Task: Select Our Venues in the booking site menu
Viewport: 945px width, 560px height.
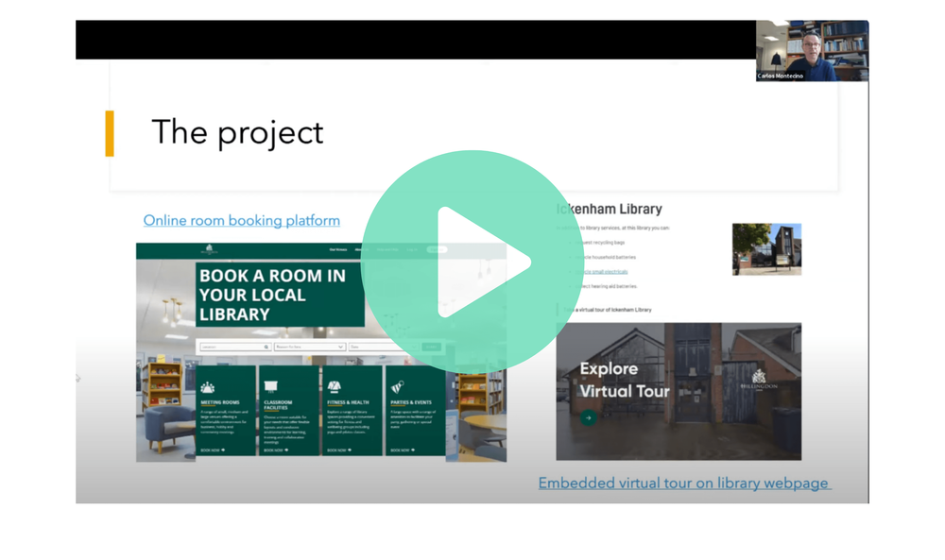Action: pos(337,250)
